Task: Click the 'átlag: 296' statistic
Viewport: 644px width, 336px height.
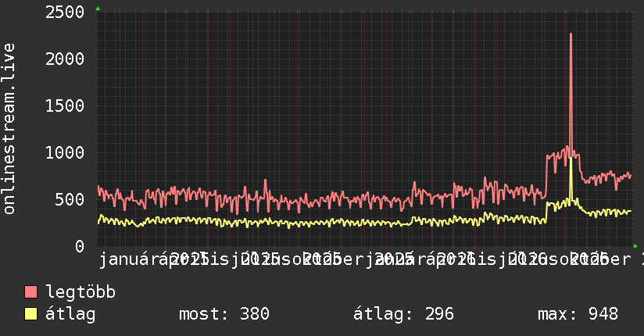Action: [x=403, y=314]
